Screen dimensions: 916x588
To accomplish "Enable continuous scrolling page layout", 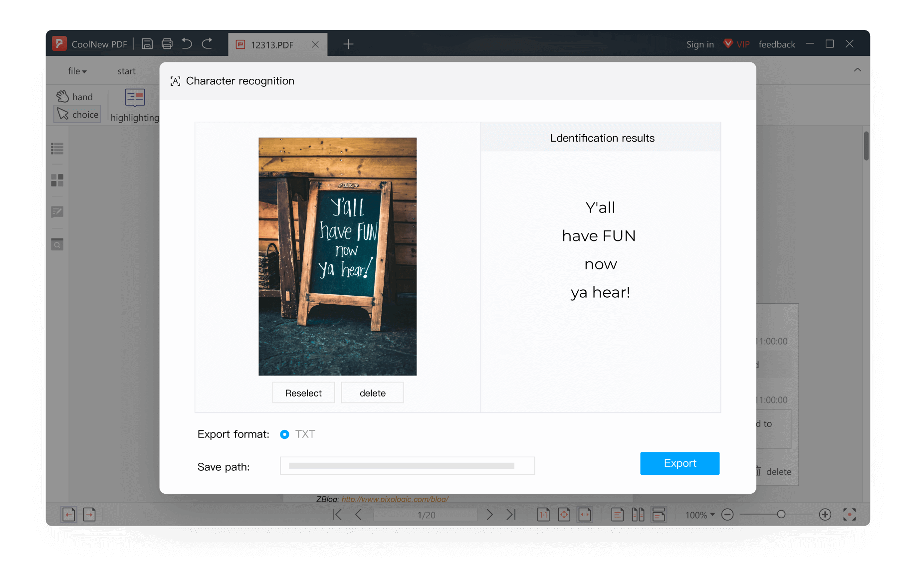I will [x=659, y=514].
